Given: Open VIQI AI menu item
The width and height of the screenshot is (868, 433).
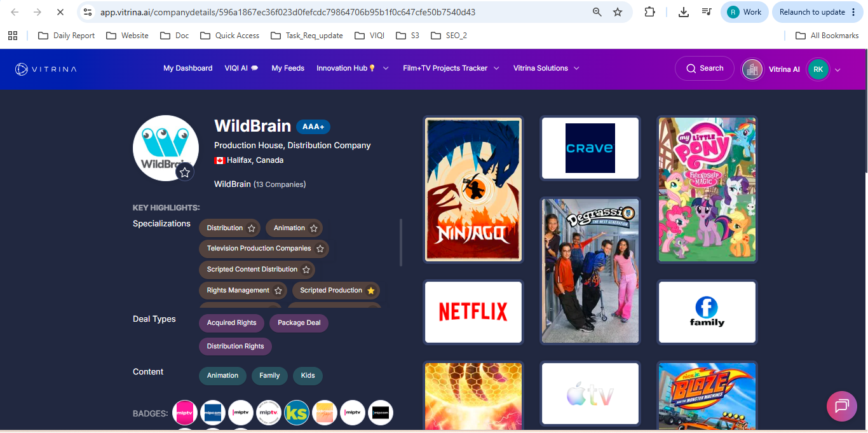Looking at the screenshot, I should point(241,69).
